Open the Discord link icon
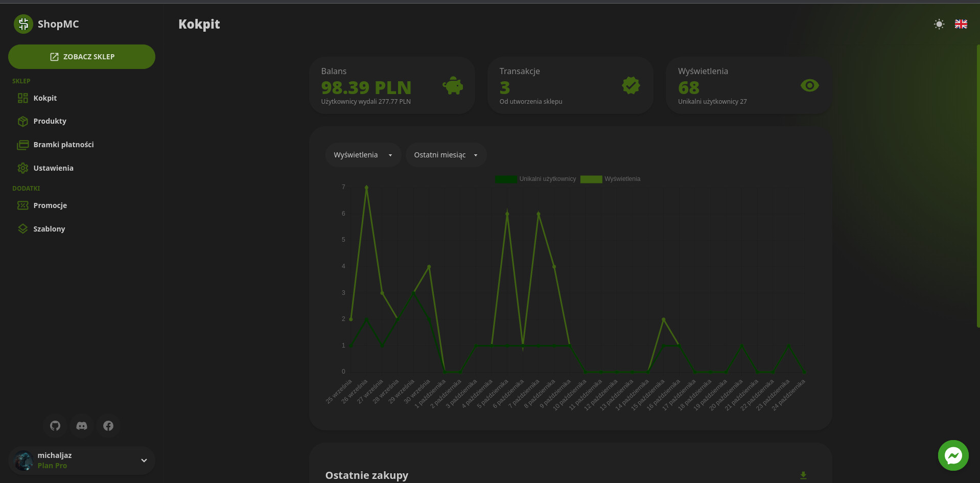Image resolution: width=980 pixels, height=483 pixels. [82, 426]
